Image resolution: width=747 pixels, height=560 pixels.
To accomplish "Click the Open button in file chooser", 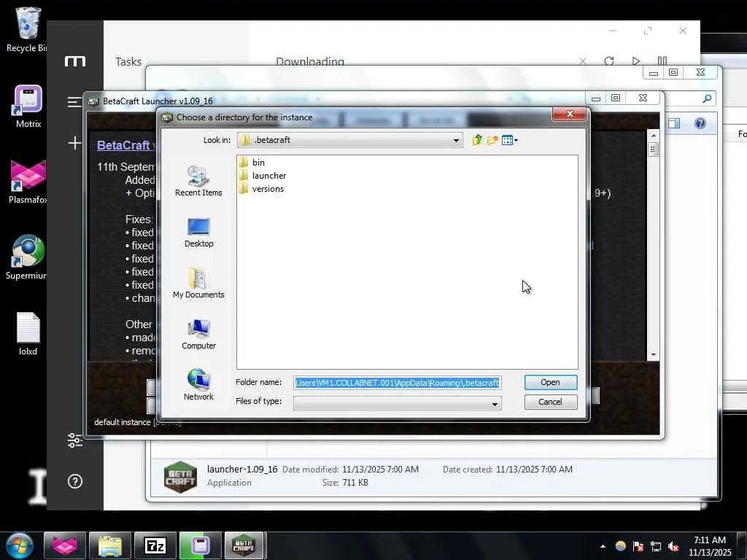I will (550, 382).
